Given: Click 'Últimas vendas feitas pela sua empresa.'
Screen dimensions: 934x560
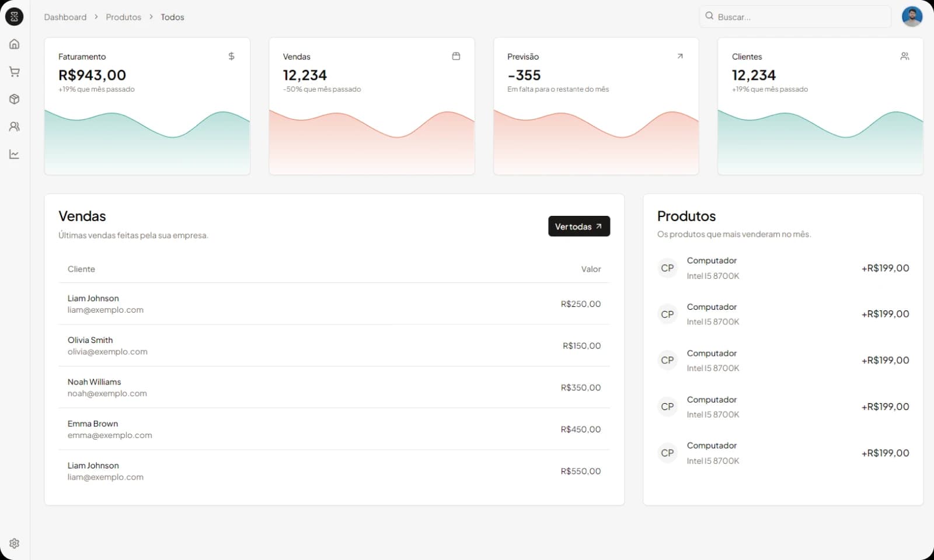Looking at the screenshot, I should click(133, 236).
